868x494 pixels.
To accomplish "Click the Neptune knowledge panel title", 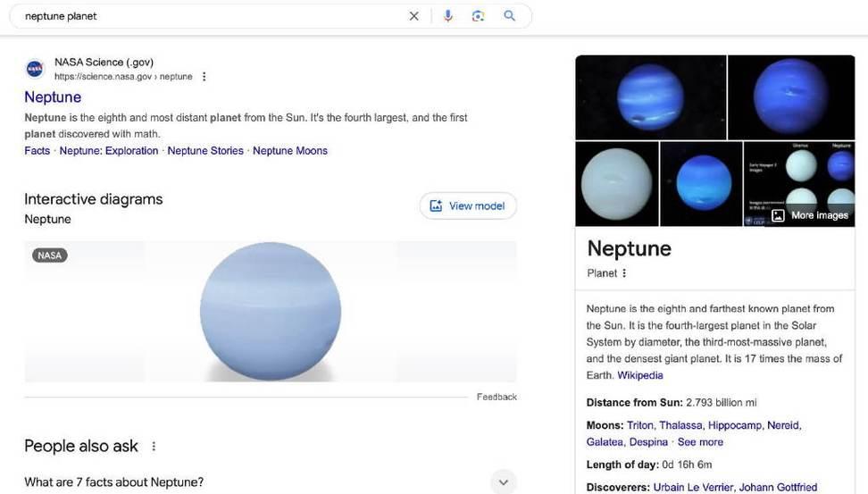I will tap(629, 248).
